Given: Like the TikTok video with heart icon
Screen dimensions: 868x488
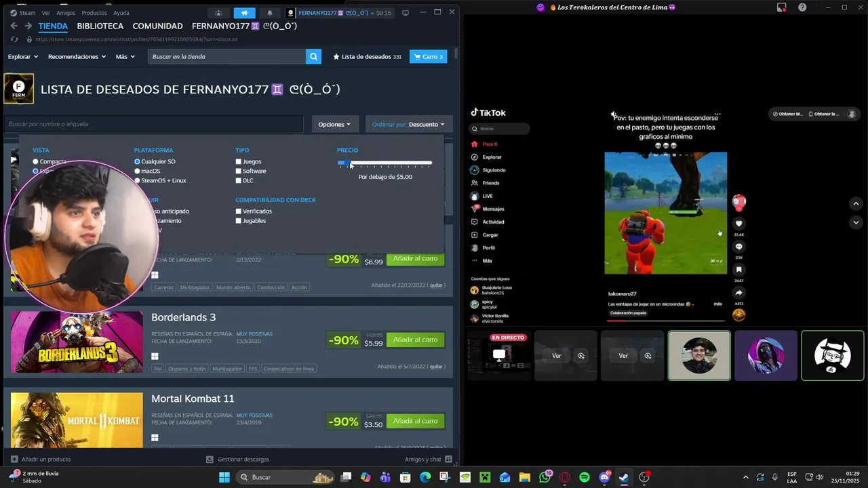Looking at the screenshot, I should click(x=739, y=224).
